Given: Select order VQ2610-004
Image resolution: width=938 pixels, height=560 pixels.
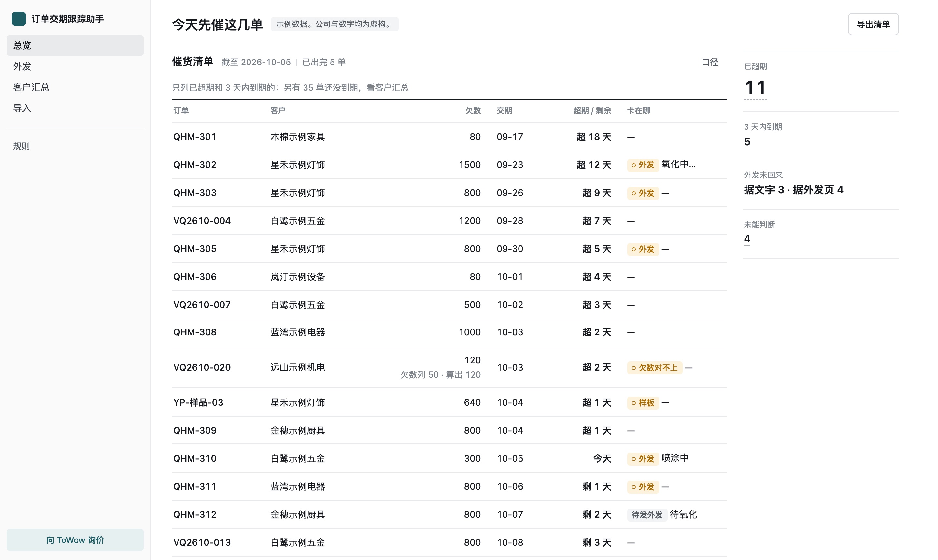Looking at the screenshot, I should click(202, 221).
